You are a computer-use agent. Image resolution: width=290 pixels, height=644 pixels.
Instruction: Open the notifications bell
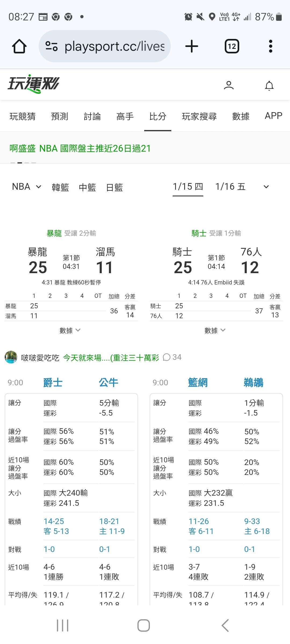269,86
